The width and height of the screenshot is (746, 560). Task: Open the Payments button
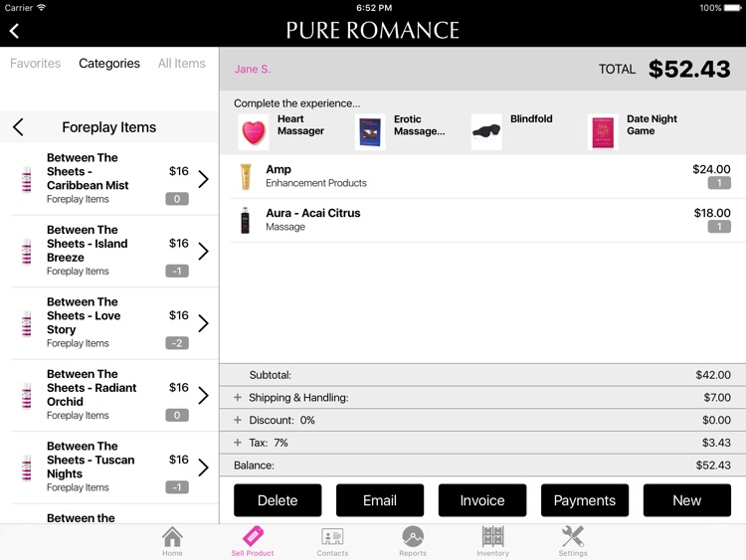[x=585, y=500]
